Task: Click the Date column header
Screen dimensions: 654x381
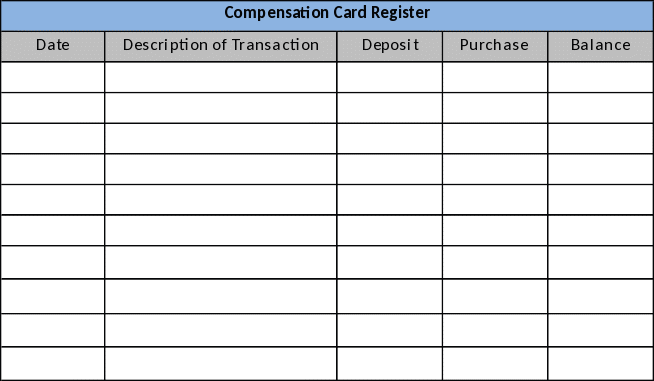Action: tap(53, 46)
